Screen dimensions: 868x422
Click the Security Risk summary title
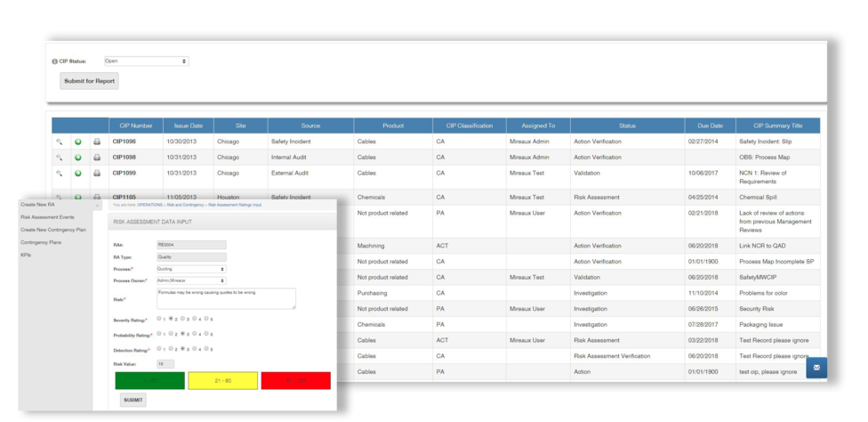coord(757,309)
